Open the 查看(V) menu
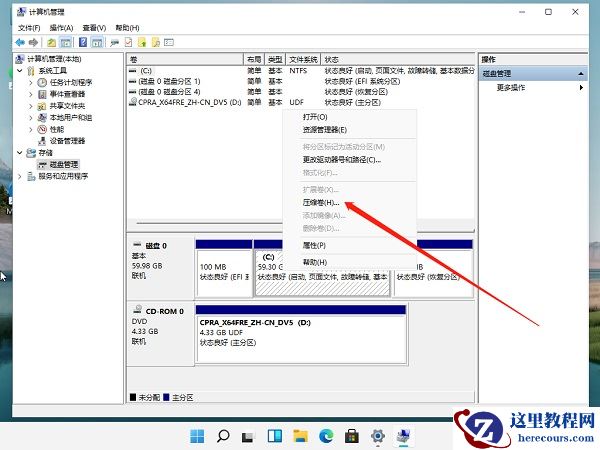Image resolution: width=600 pixels, height=450 pixels. [94, 28]
